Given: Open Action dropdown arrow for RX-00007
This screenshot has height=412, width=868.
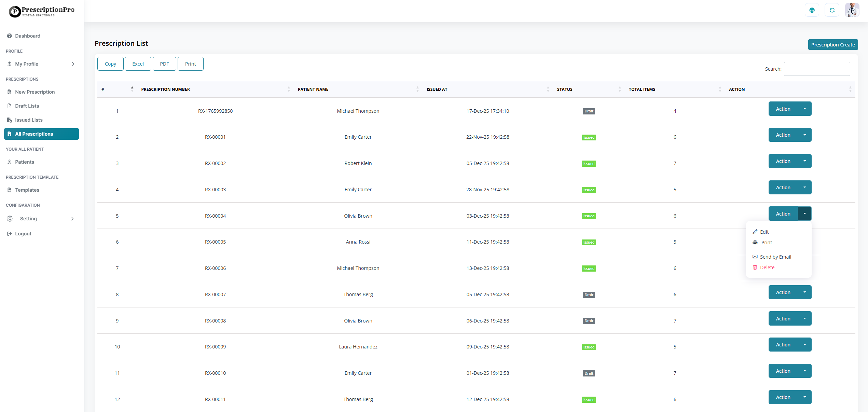Looking at the screenshot, I should (x=804, y=292).
